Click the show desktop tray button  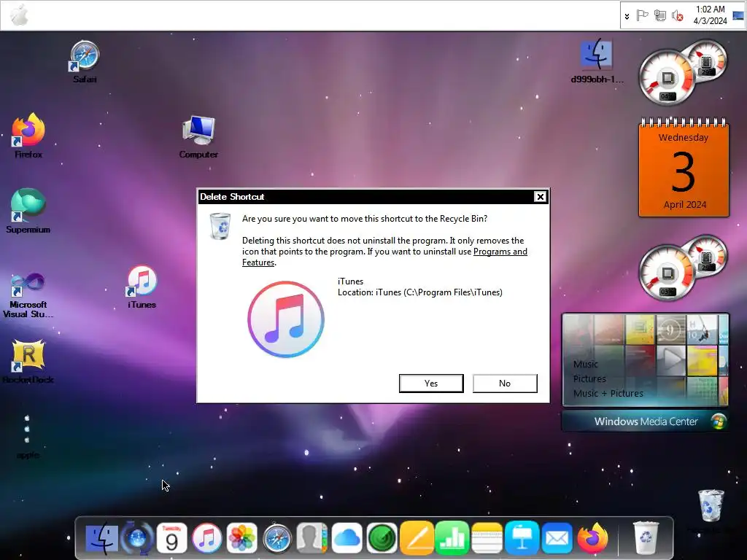point(738,15)
